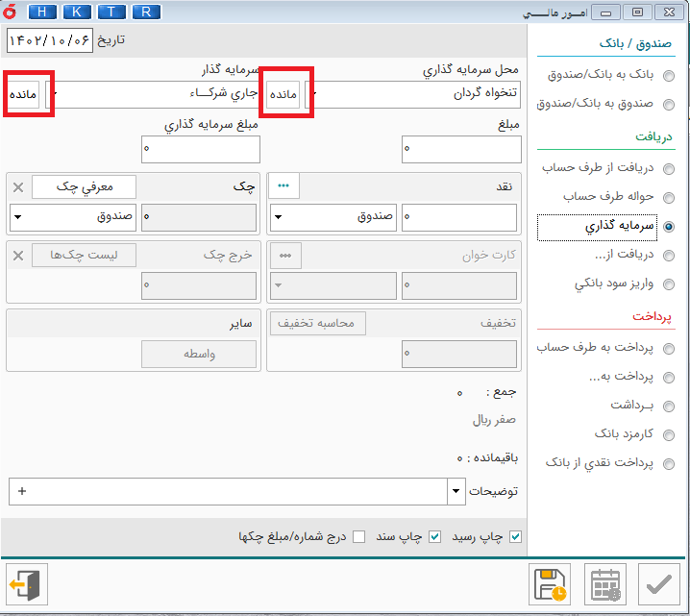Click the K button in title bar

[x=77, y=12]
